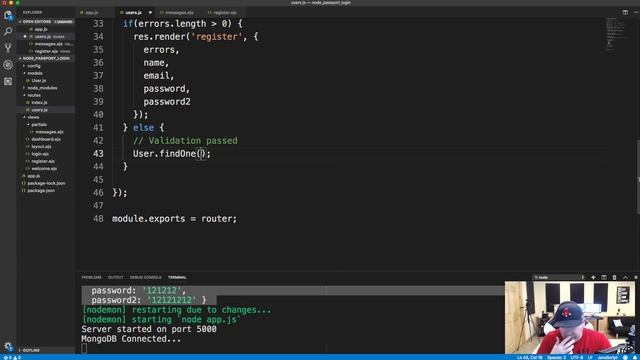Viewport: 640px width, 360px height.
Task: Click the split editor icon
Action: [x=625, y=12]
